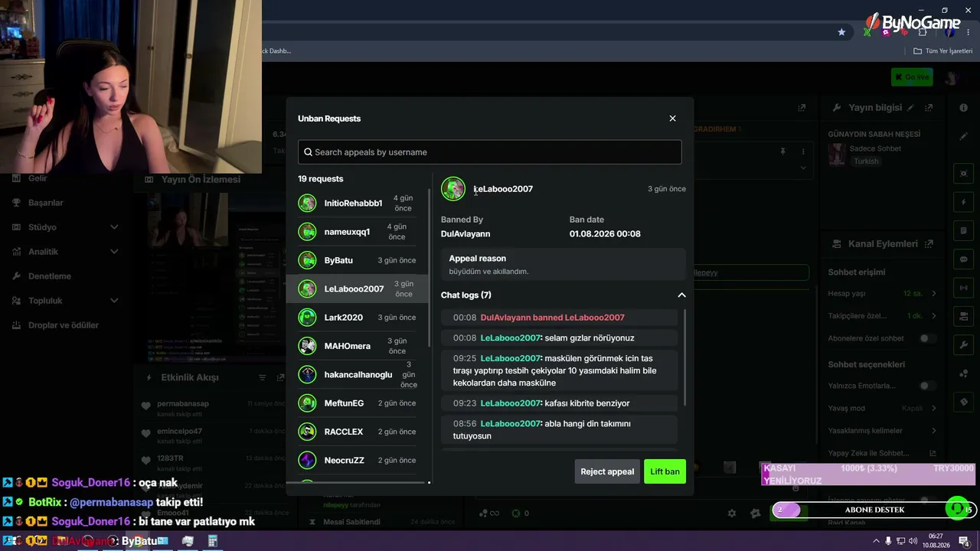The width and height of the screenshot is (980, 551).
Task: Click the microphone tray icon
Action: pos(888,541)
